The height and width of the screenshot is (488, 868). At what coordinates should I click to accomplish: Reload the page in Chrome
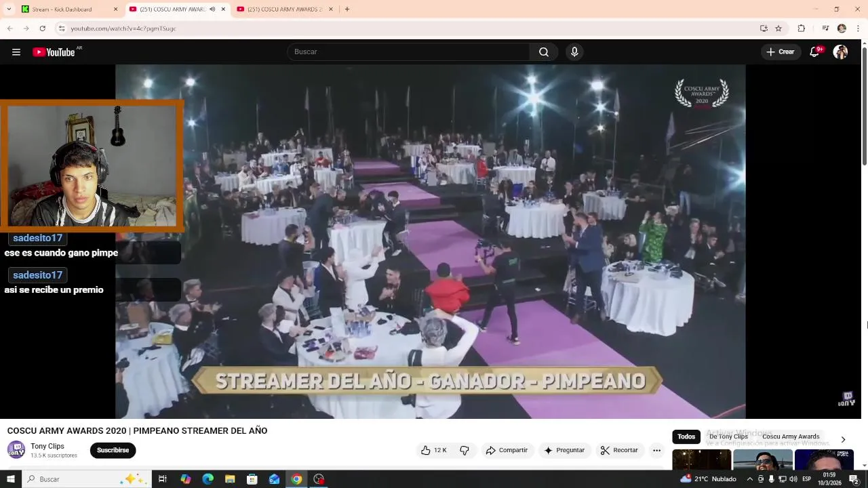tap(42, 28)
